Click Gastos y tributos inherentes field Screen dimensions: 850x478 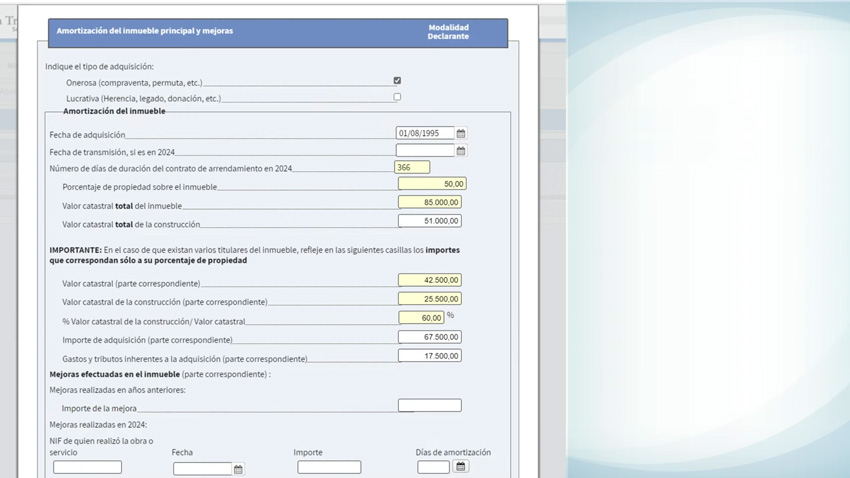429,356
